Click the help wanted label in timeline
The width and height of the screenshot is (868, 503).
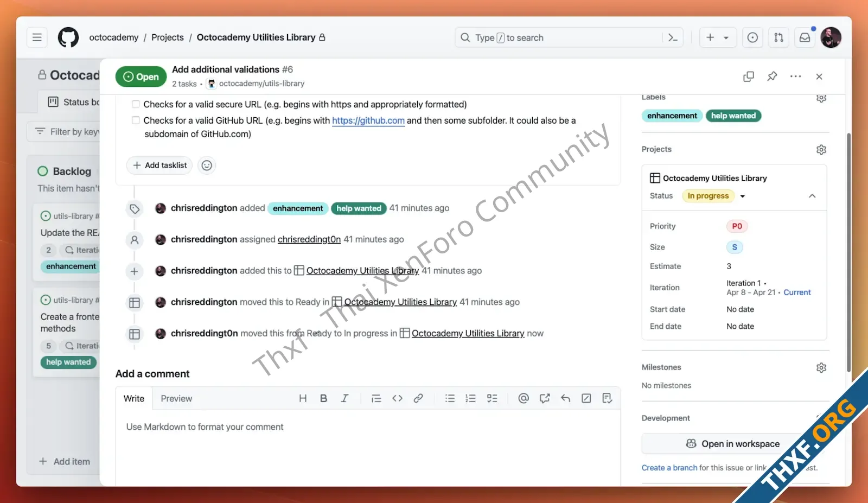coord(359,208)
